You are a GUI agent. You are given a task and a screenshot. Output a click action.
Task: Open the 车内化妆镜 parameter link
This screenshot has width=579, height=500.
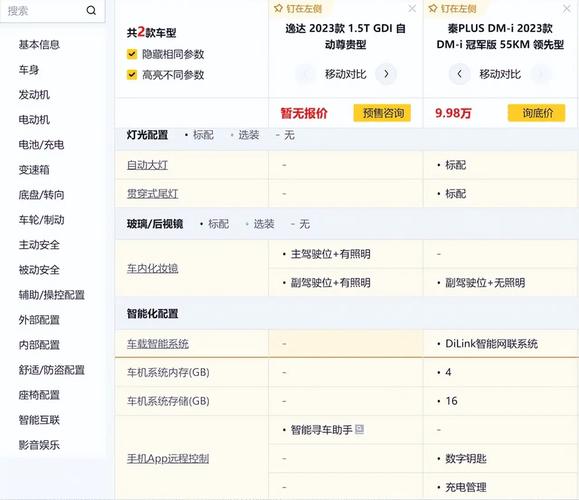point(152,268)
